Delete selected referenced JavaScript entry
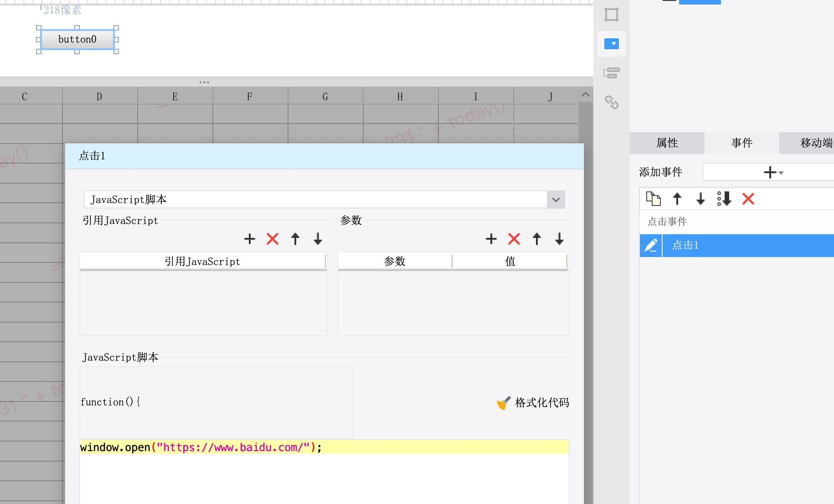Image resolution: width=834 pixels, height=504 pixels. (x=273, y=239)
